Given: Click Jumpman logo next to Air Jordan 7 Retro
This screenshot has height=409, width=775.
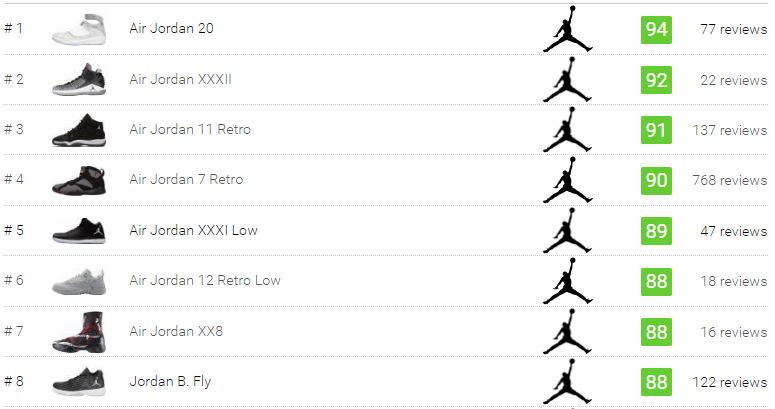Looking at the screenshot, I should [x=567, y=180].
